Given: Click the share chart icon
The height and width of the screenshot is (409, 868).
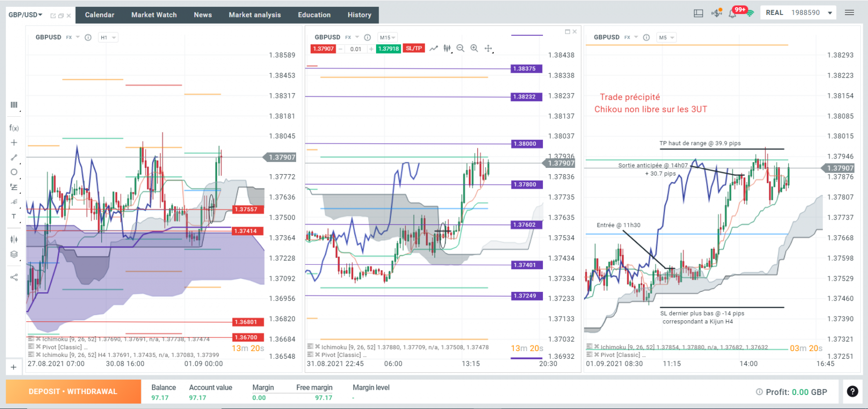Looking at the screenshot, I should 14,277.
